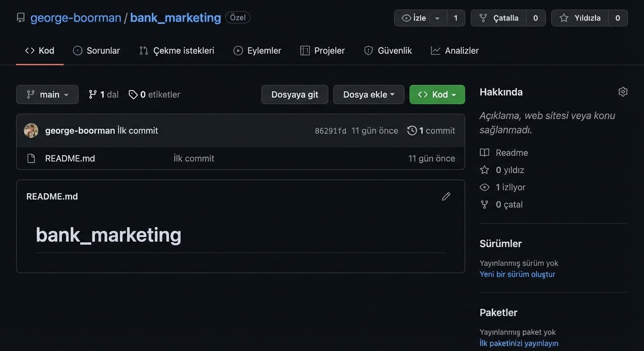The height and width of the screenshot is (351, 644).
Task: Click the README.md file icon
Action: [31, 158]
